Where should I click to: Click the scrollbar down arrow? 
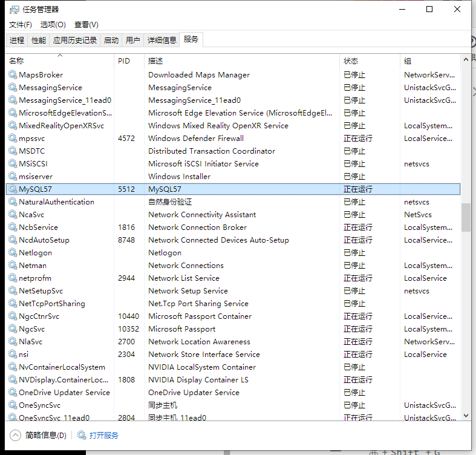click(x=466, y=415)
